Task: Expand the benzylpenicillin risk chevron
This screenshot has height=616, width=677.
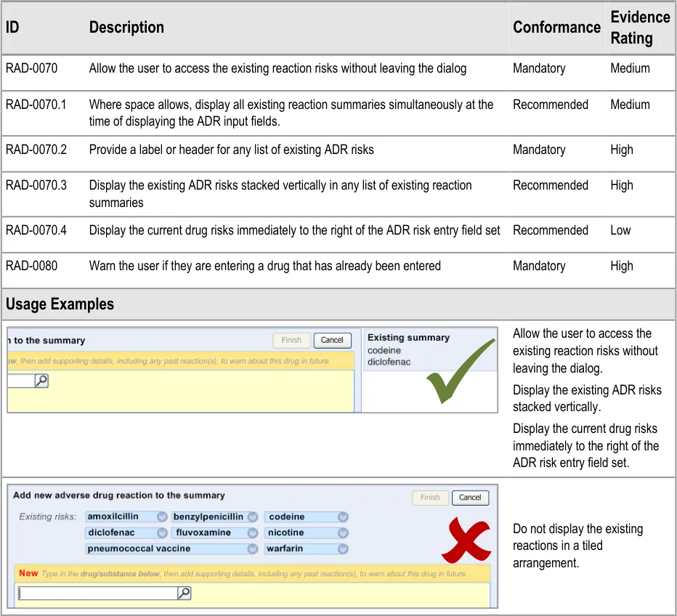Action: pyautogui.click(x=252, y=517)
